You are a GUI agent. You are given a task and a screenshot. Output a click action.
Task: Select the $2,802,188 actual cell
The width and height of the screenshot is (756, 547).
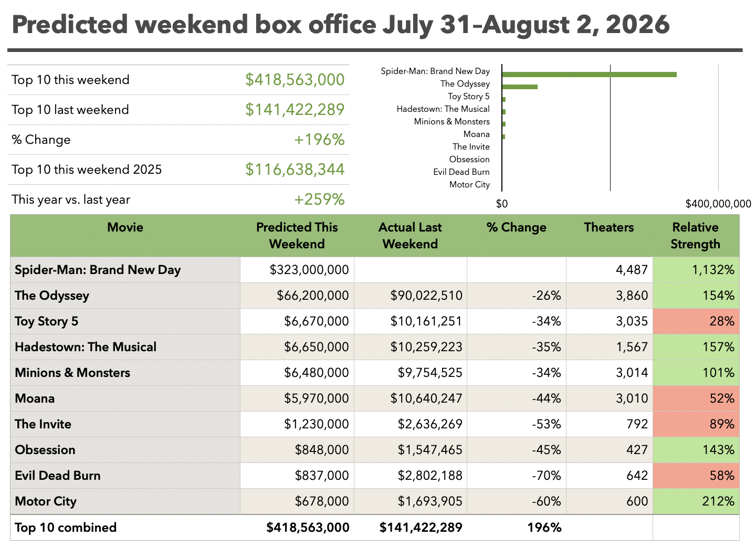click(411, 476)
